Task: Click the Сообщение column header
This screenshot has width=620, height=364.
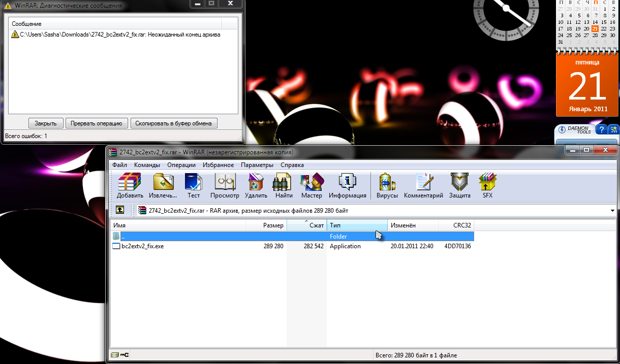Action: (115, 24)
